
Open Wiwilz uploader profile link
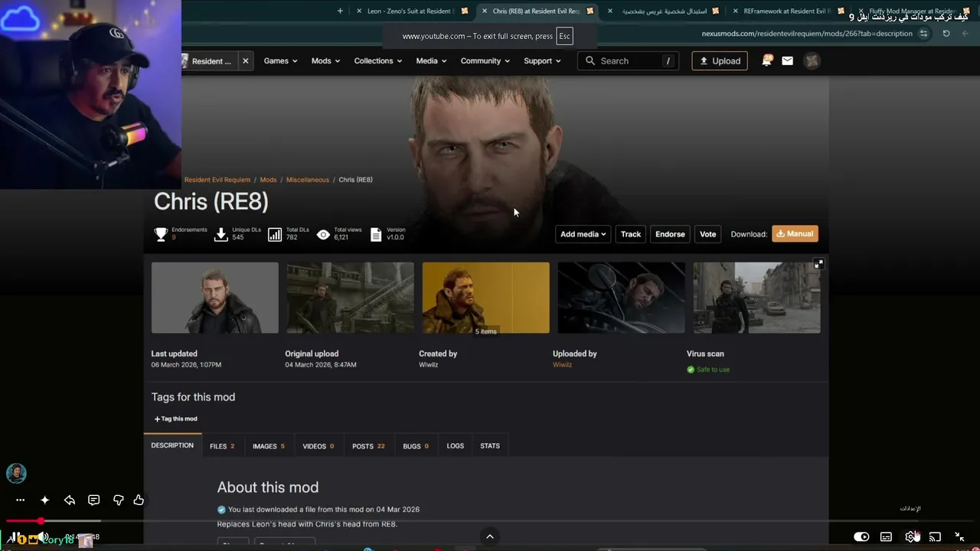(562, 365)
